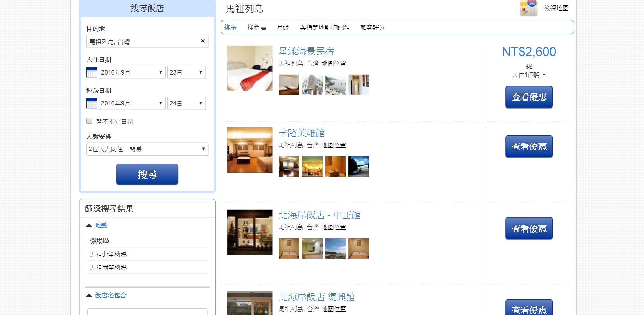Filter by 馬祖南竿機場
This screenshot has height=315, width=644.
pyautogui.click(x=108, y=268)
